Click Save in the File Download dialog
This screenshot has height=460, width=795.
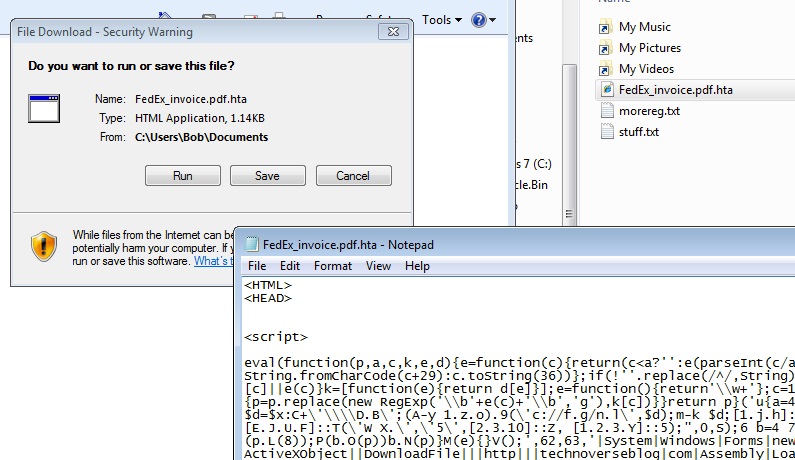point(267,175)
